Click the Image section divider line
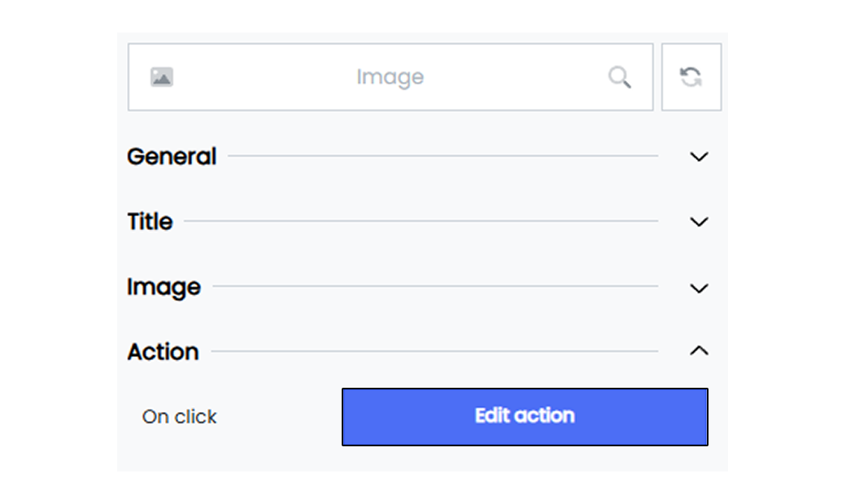 coord(435,286)
